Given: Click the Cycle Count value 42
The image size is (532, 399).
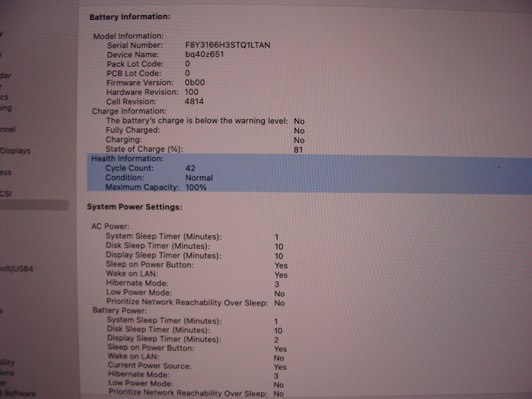Looking at the screenshot, I should coord(191,168).
